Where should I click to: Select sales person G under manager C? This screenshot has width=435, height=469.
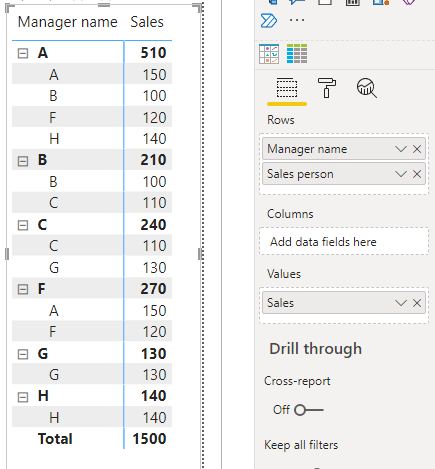(x=54, y=268)
